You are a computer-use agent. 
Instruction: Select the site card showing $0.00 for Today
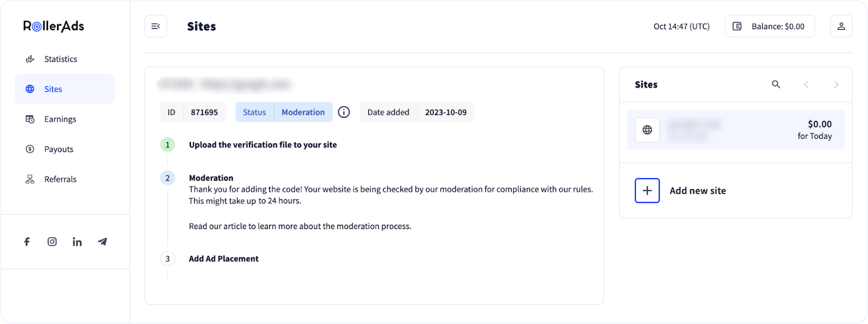click(x=736, y=130)
